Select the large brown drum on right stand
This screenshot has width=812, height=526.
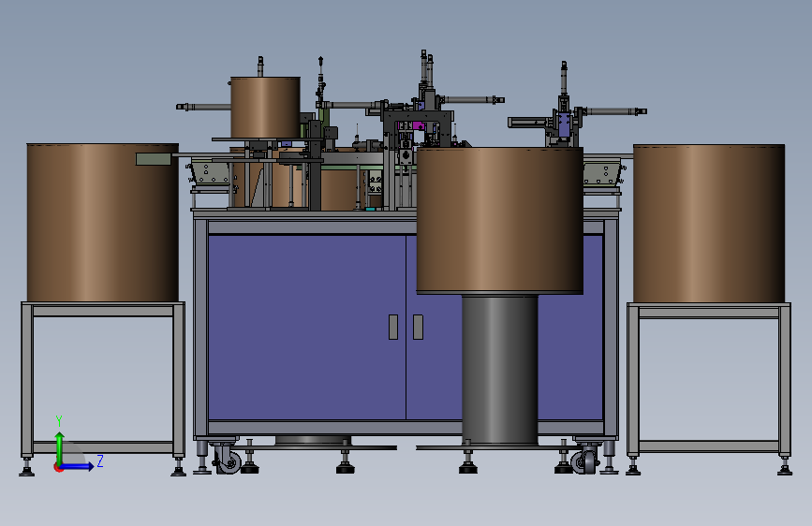pos(709,224)
